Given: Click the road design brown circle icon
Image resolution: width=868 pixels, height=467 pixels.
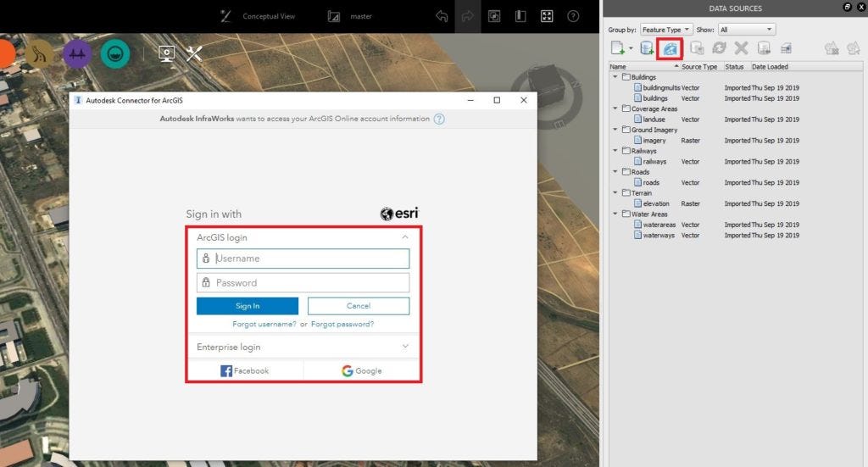Looking at the screenshot, I should (x=40, y=53).
